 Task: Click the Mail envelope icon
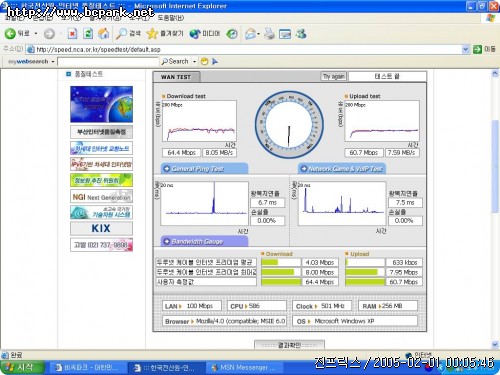250,34
